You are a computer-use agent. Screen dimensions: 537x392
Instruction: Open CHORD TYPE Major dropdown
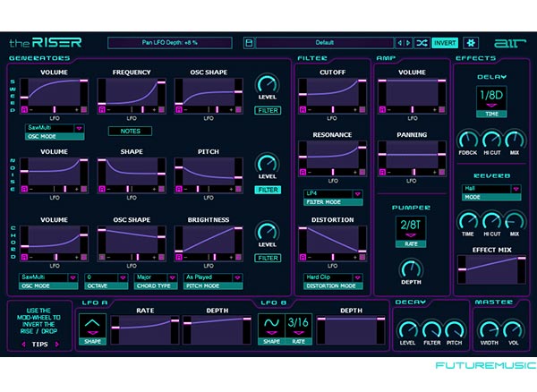pos(156,277)
